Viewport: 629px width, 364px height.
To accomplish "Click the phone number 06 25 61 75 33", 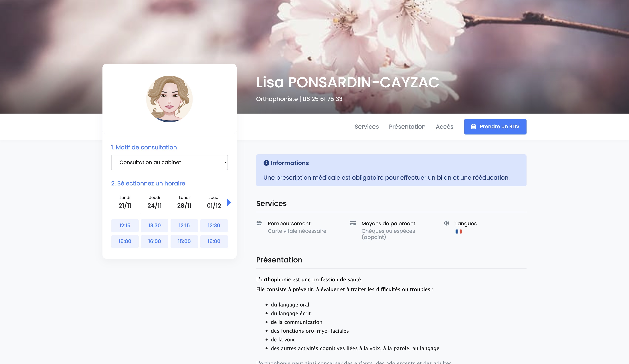I will [323, 99].
